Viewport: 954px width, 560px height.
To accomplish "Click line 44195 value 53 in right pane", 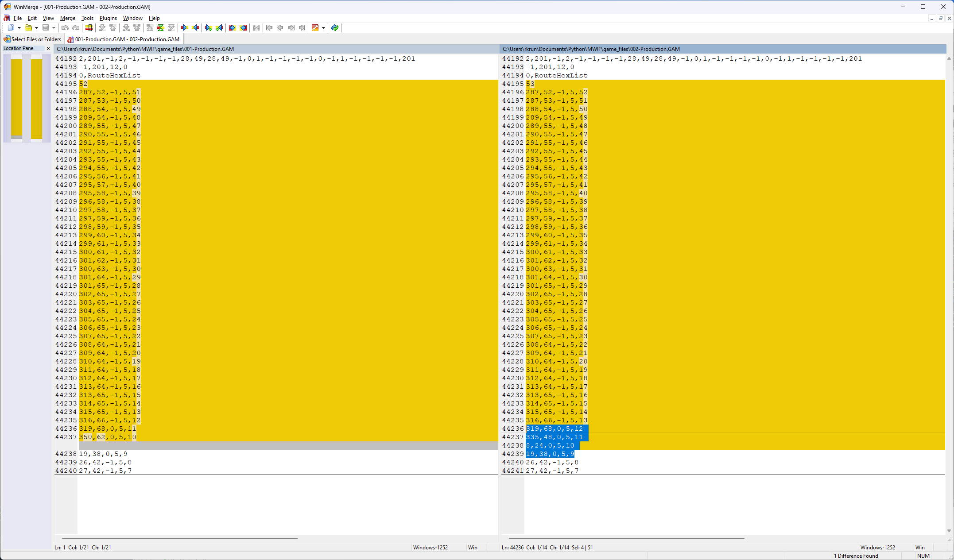I will pos(530,84).
